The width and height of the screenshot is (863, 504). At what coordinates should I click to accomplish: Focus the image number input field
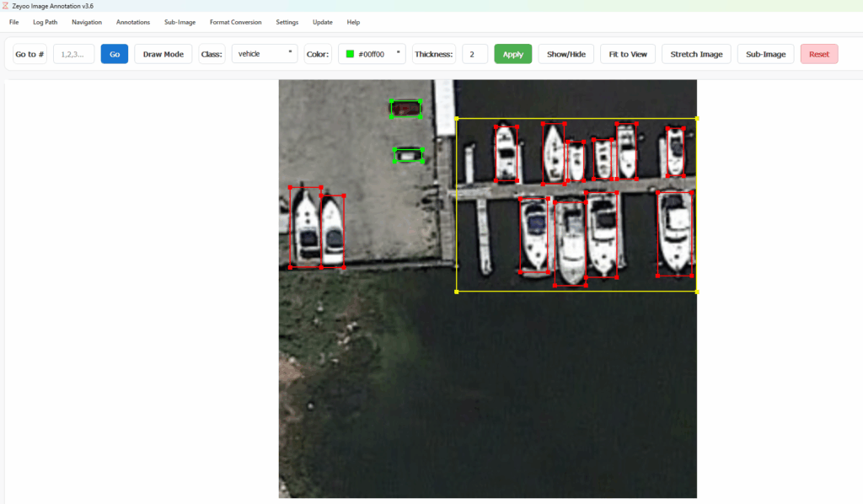(x=74, y=54)
